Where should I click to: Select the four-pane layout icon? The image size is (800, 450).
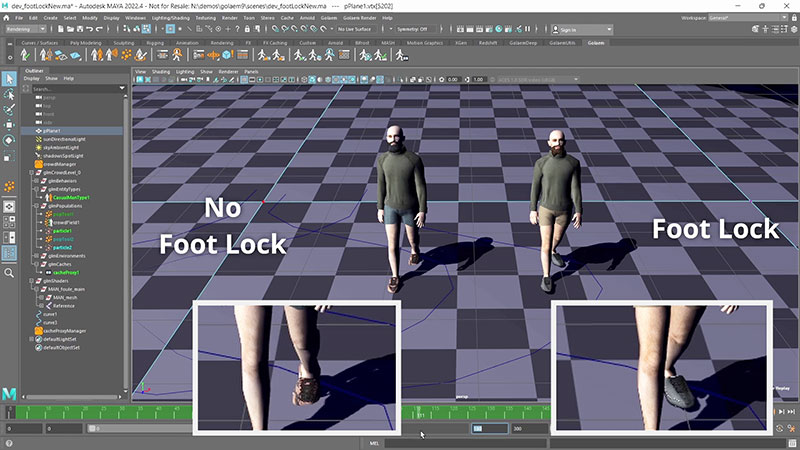pyautogui.click(x=9, y=222)
